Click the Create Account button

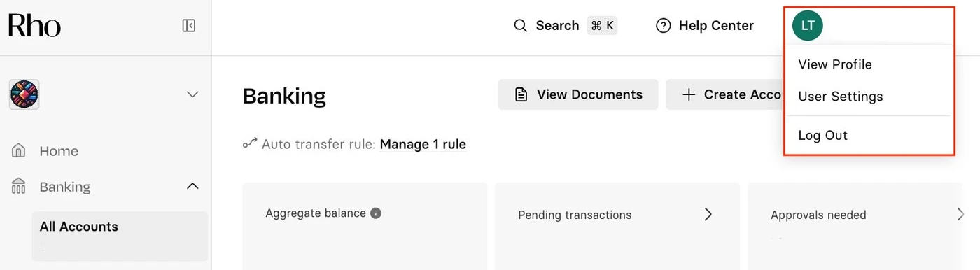coord(725,94)
